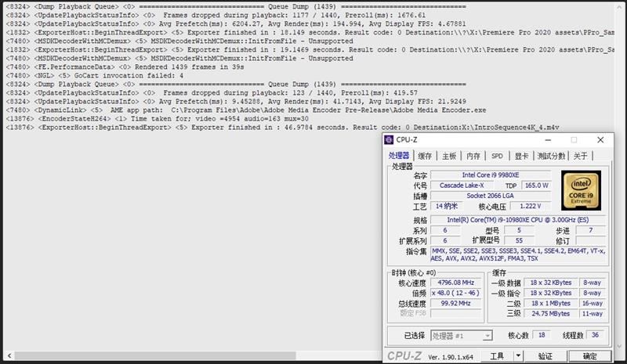Click the 18 x 1 MBytes L2 value
The image size is (627, 364).
click(551, 303)
